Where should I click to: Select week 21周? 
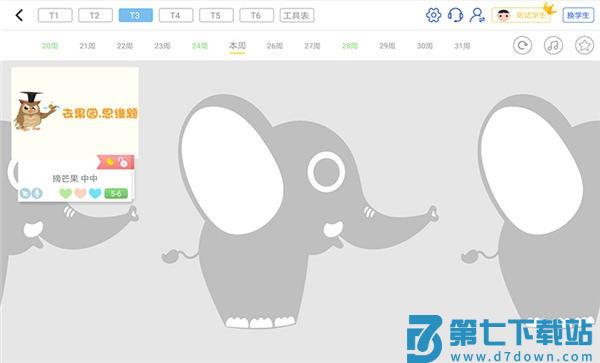pyautogui.click(x=87, y=46)
